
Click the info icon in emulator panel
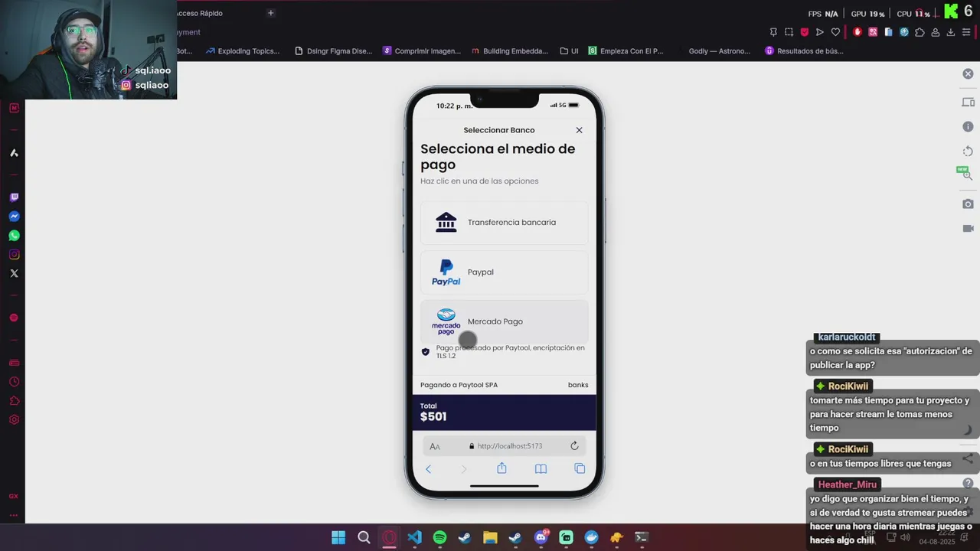coord(968,127)
